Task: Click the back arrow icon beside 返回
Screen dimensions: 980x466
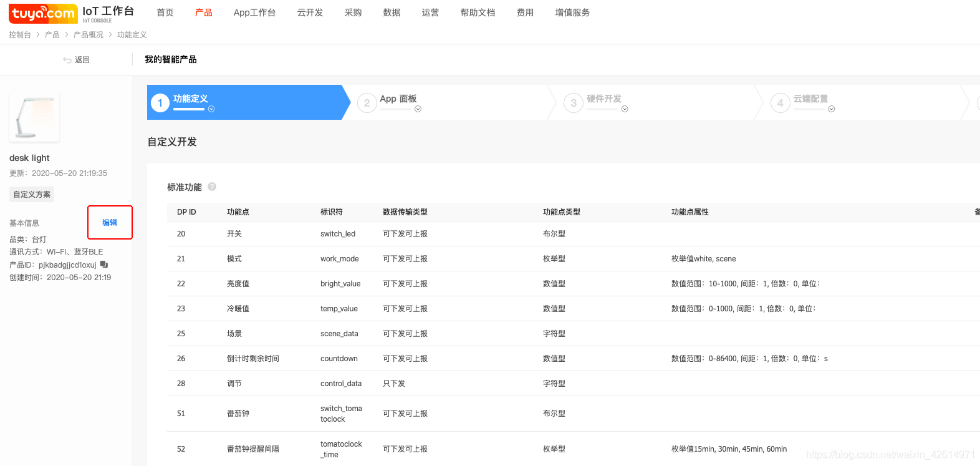Action: pos(67,60)
